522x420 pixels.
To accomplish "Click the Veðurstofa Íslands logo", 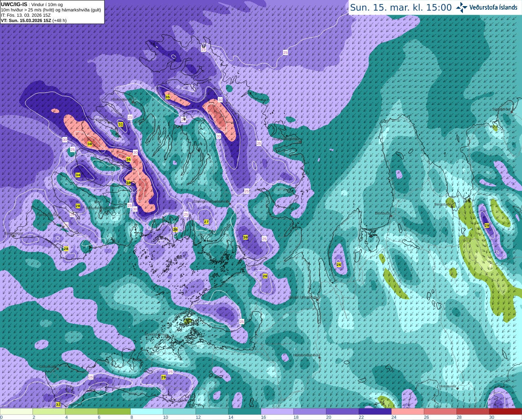I will pyautogui.click(x=487, y=7).
